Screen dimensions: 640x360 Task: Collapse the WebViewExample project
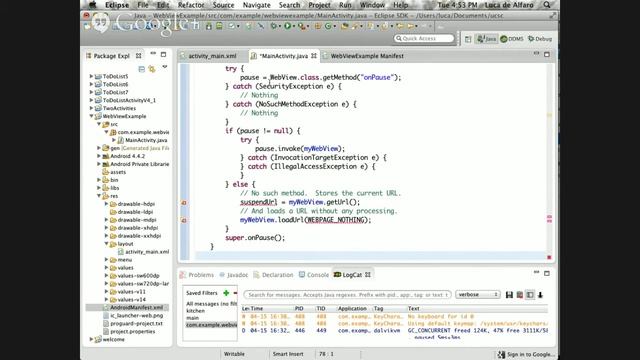point(91,116)
